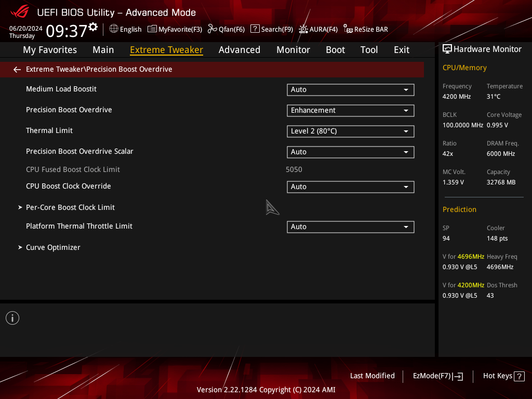532x399 pixels.
Task: Open the Precision Boost Overdrive dropdown set to Enhancement
Action: (x=351, y=110)
